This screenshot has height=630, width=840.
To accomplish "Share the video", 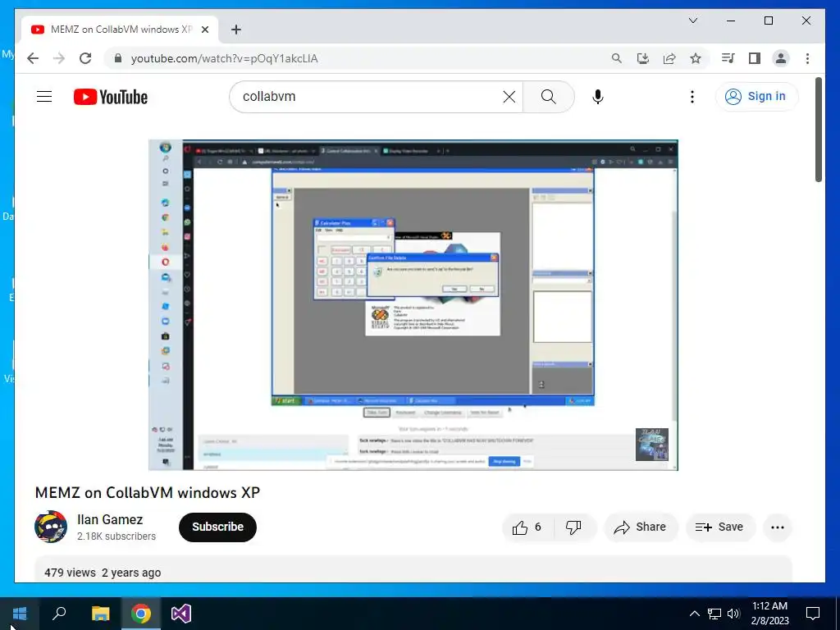I will pos(641,527).
